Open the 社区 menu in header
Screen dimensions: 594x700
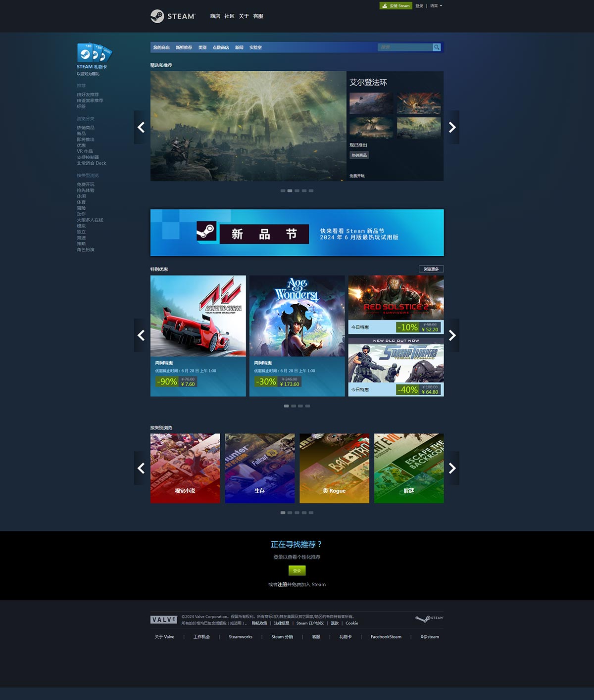click(229, 16)
